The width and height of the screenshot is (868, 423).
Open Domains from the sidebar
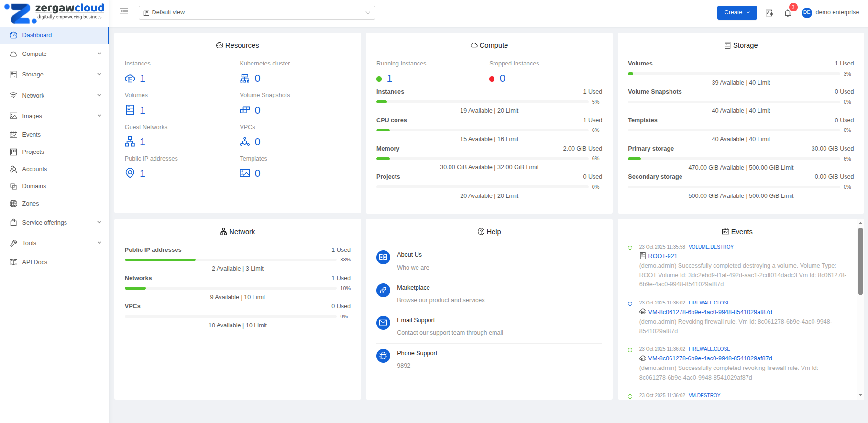coord(55,186)
